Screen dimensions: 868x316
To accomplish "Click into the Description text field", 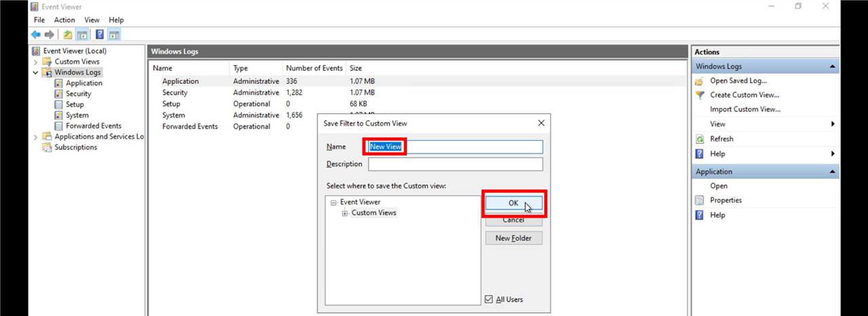I will click(455, 164).
